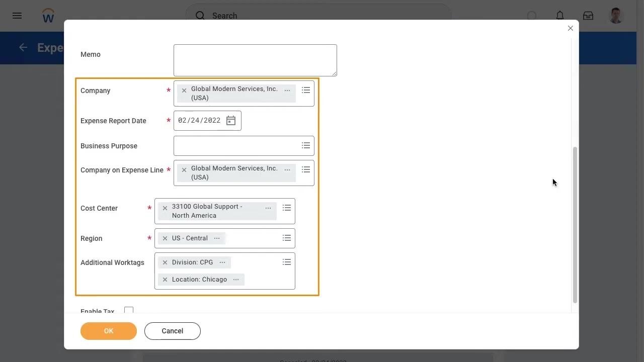Open related actions for Division: CPG
The height and width of the screenshot is (362, 644).
click(x=222, y=262)
